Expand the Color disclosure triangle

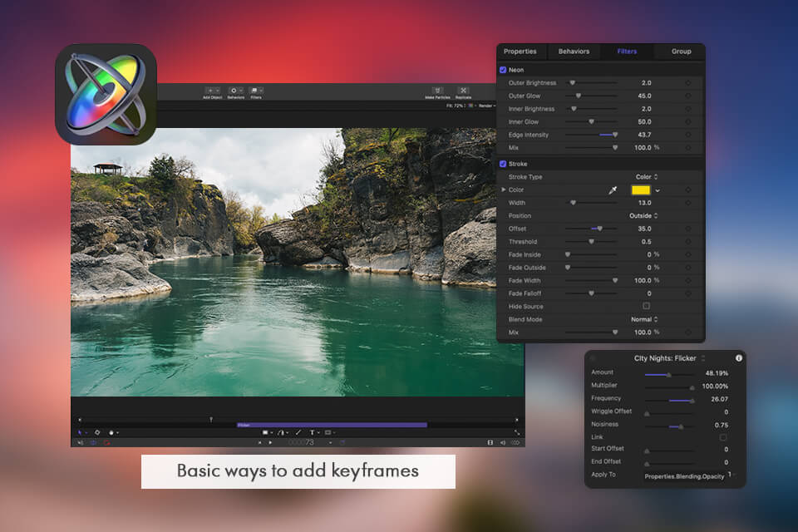pyautogui.click(x=504, y=190)
